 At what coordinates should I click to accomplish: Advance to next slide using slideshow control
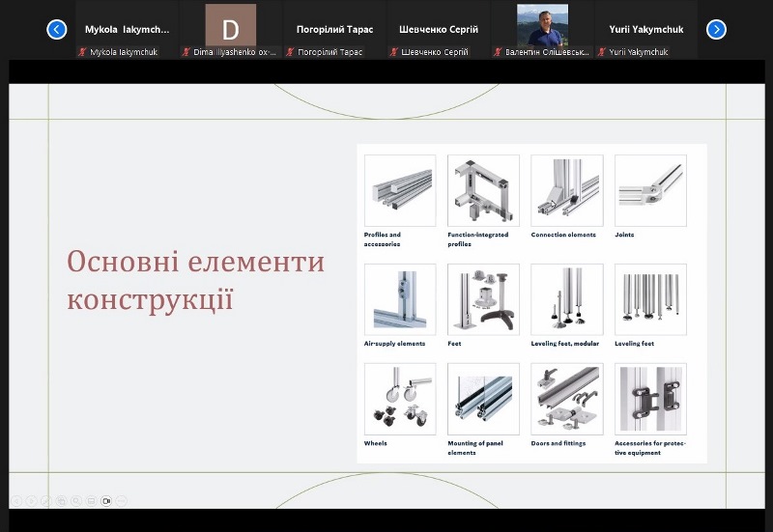[x=31, y=501]
